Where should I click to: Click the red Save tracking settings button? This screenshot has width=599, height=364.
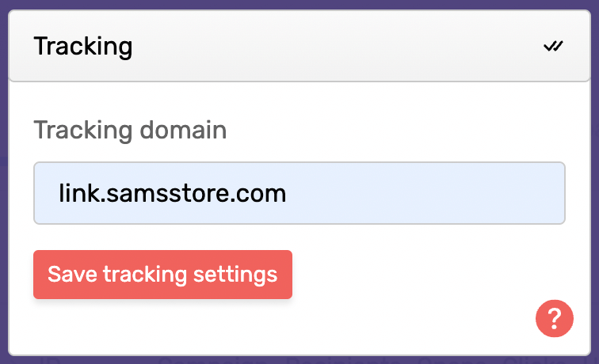coord(162,275)
